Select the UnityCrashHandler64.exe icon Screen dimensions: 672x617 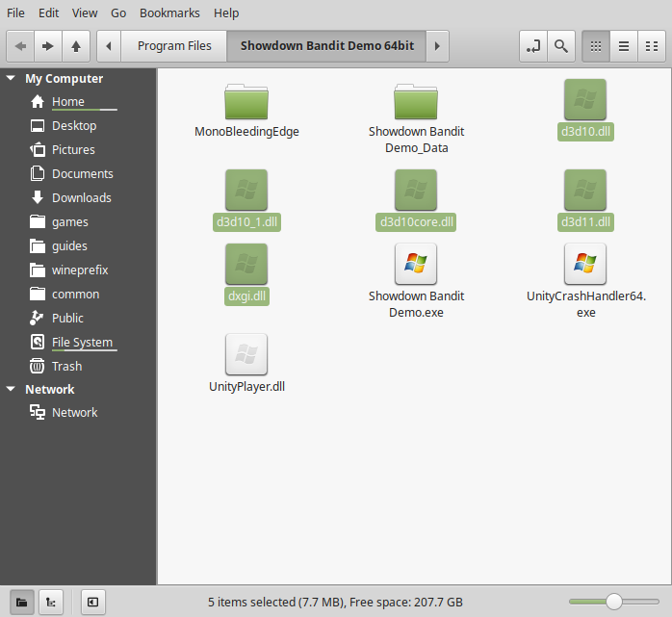point(585,264)
